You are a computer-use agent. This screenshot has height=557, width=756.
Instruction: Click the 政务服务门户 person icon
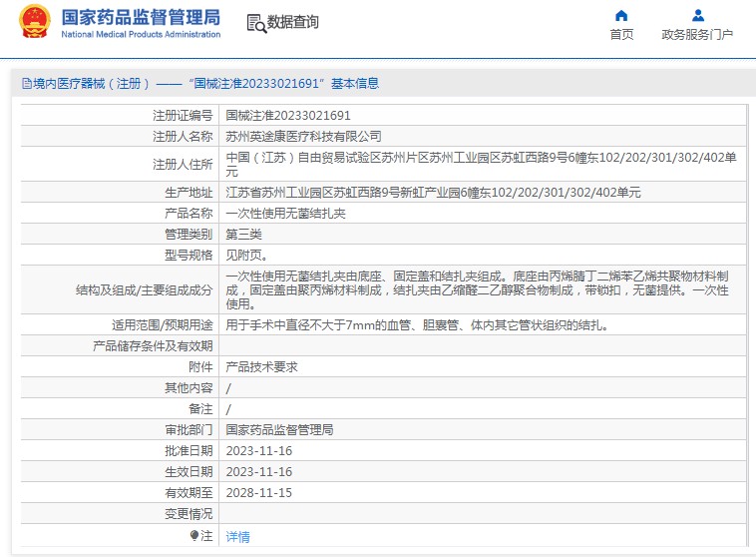click(698, 16)
